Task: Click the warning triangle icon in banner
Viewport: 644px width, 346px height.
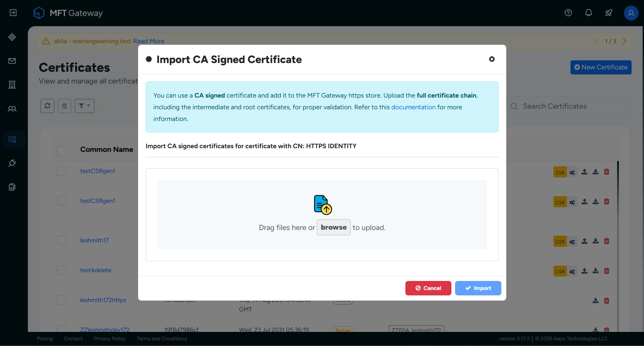Action: click(46, 41)
